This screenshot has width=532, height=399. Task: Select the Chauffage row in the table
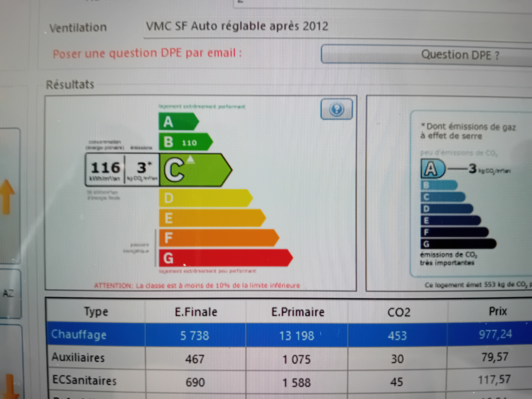pos(289,335)
